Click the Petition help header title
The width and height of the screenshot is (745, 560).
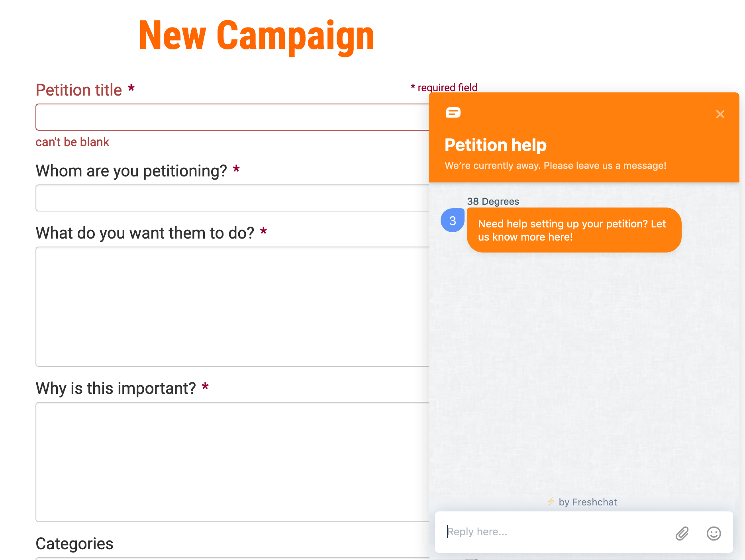tap(496, 145)
